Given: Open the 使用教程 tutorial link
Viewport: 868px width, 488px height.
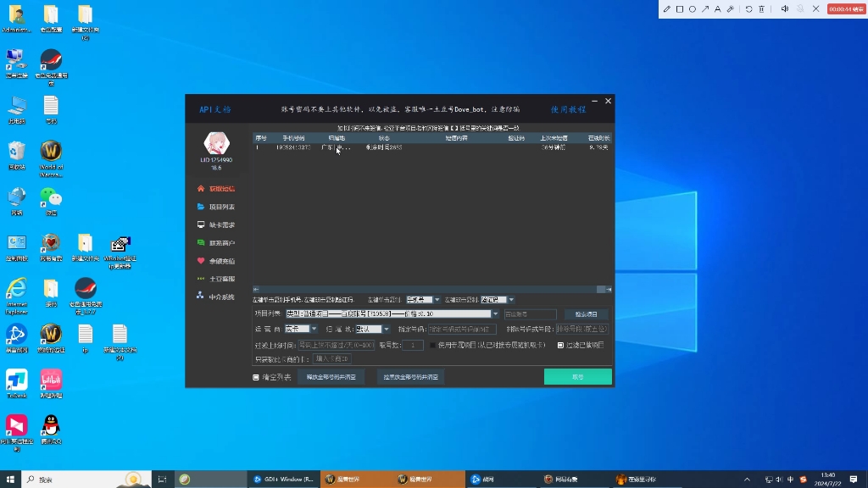Looking at the screenshot, I should 568,109.
